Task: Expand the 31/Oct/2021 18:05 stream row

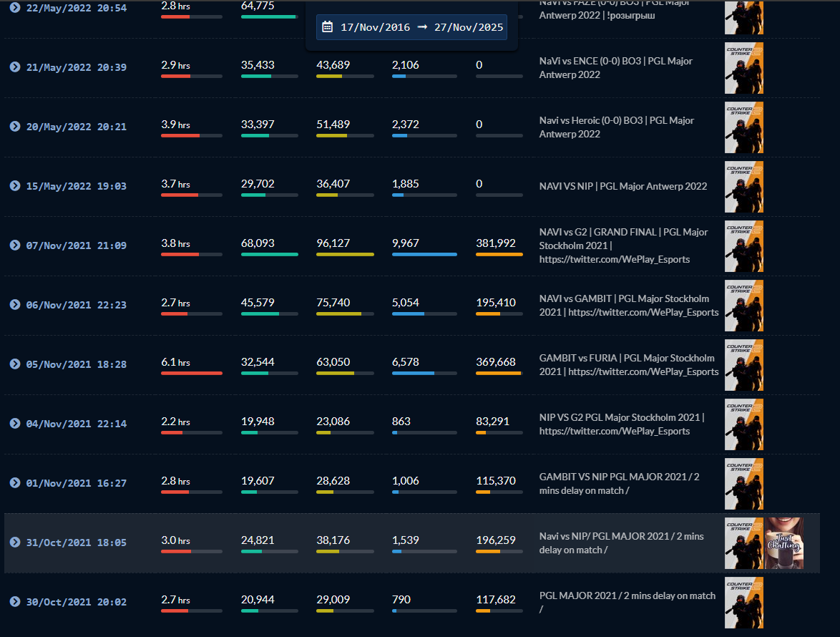Action: click(x=15, y=543)
